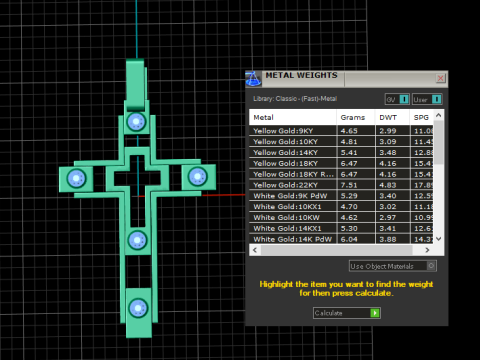Sort by the Metal column header
This screenshot has height=360, width=480.
tap(293, 117)
